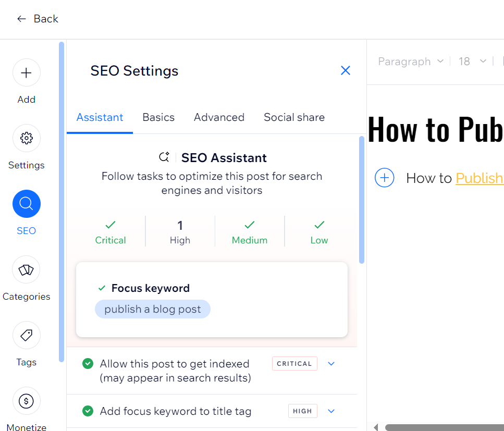The image size is (504, 431).
Task: Expand the 'Add focus keyword to title tag' task
Action: point(331,411)
